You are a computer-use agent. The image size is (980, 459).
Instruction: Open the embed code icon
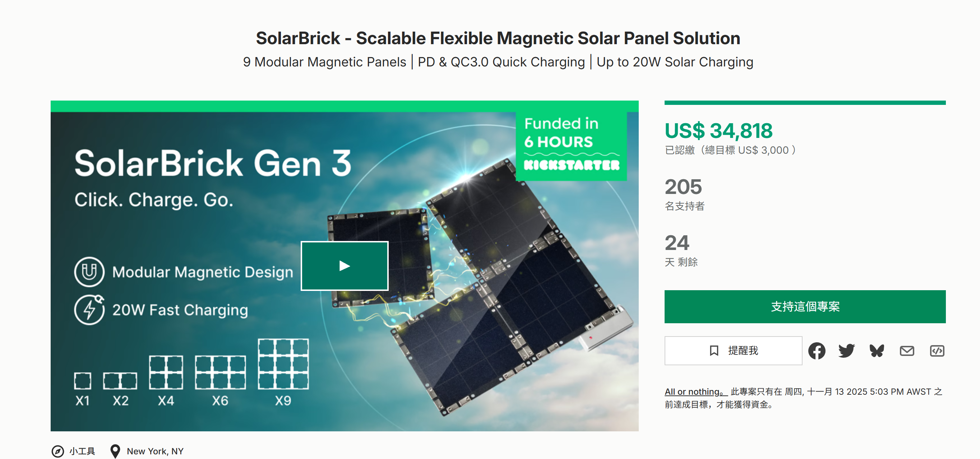tap(937, 351)
